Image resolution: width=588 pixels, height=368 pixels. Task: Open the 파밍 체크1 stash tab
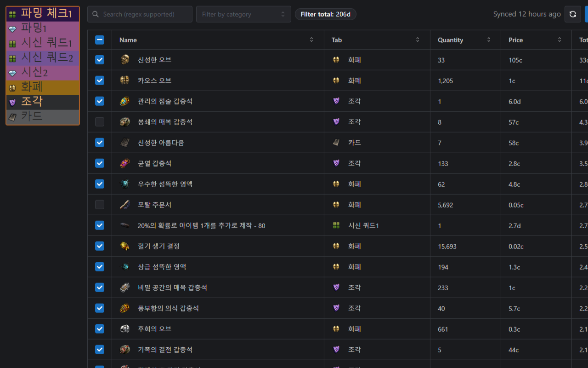tap(42, 14)
